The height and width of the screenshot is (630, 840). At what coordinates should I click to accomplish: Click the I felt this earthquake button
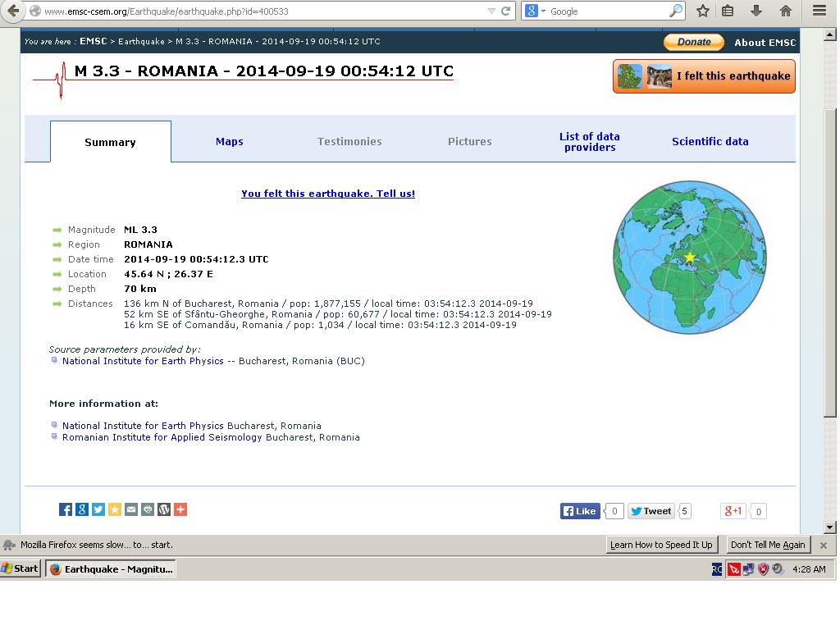[704, 76]
